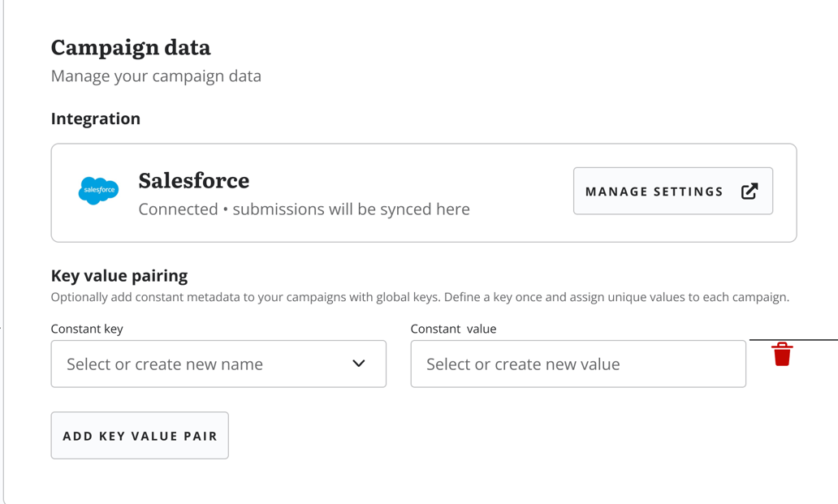This screenshot has height=504, width=838.
Task: Click the Constant key field label
Action: [87, 329]
